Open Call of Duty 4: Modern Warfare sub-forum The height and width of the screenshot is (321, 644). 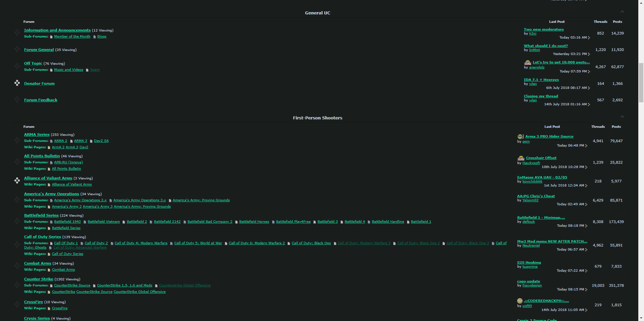point(141,243)
